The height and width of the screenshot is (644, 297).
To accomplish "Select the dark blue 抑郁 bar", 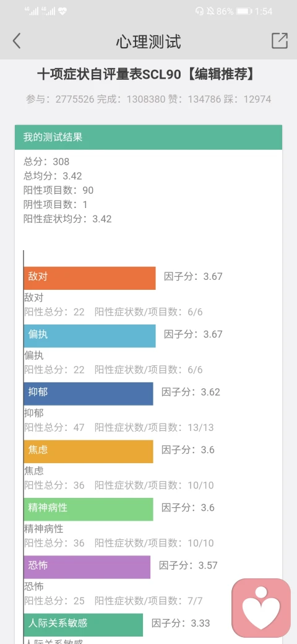I will [88, 394].
